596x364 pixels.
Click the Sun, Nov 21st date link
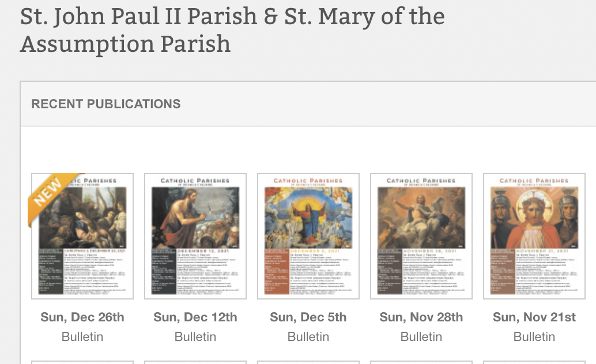tap(534, 317)
